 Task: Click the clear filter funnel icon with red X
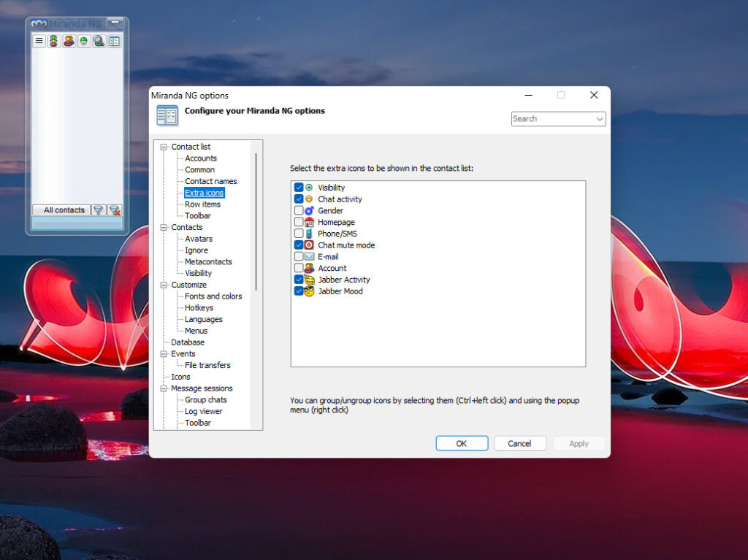(x=115, y=210)
